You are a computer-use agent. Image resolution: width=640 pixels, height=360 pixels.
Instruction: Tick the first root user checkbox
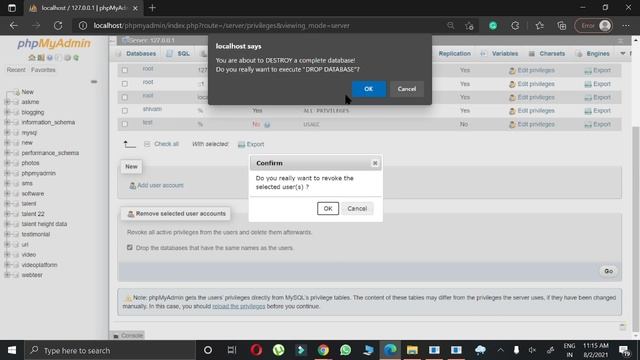(x=125, y=70)
